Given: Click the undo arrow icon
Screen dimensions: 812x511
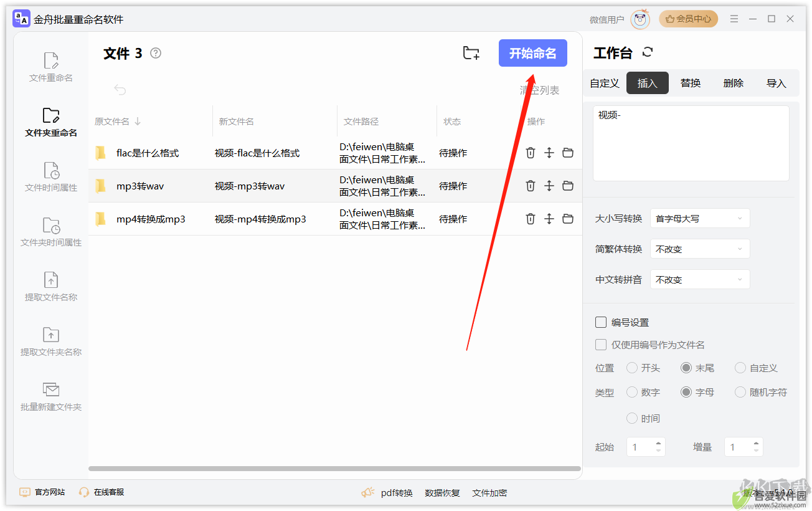Looking at the screenshot, I should [x=120, y=90].
